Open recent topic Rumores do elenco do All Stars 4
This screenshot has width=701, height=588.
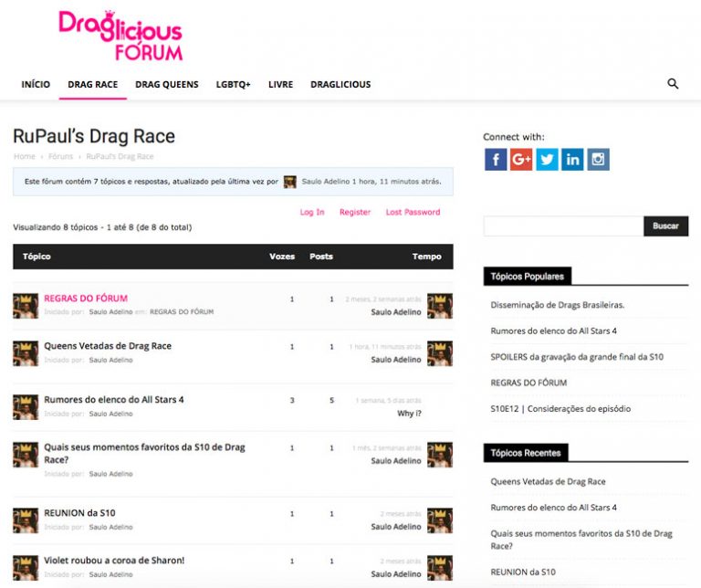pos(553,508)
